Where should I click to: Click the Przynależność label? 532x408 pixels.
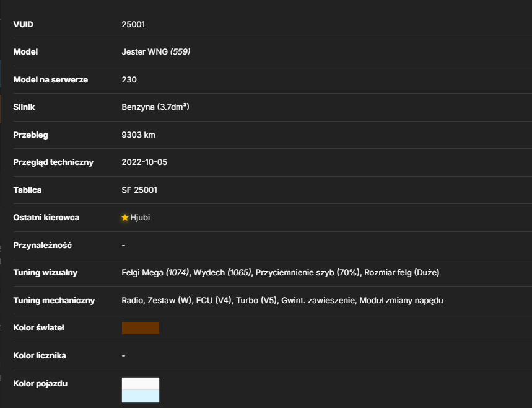tap(42, 245)
